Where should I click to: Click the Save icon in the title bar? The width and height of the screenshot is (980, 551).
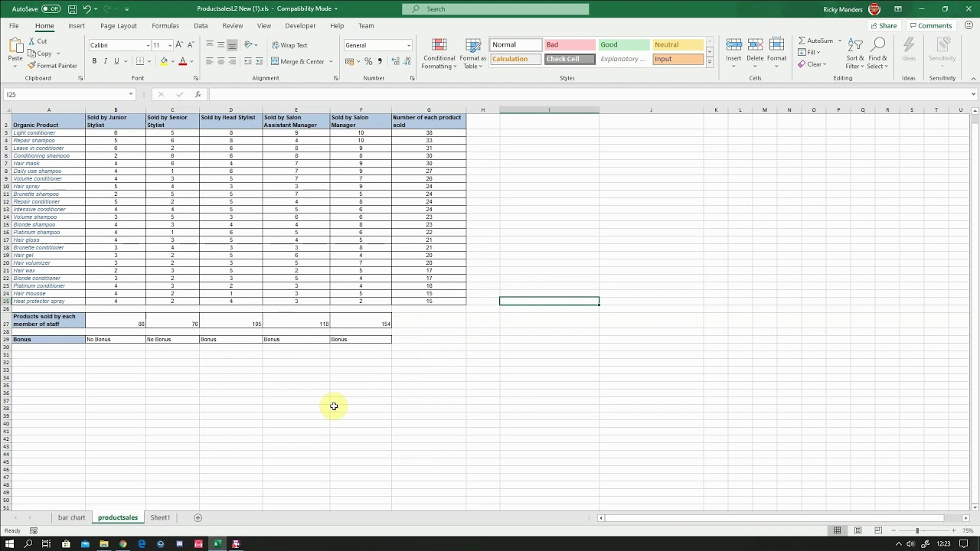tap(72, 9)
